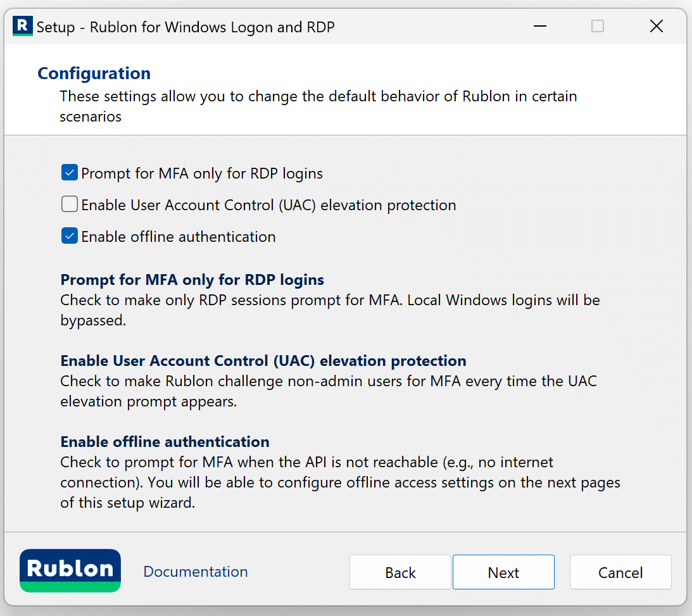The width and height of the screenshot is (692, 616).
Task: Click the green and blue Rublon logo
Action: (70, 570)
